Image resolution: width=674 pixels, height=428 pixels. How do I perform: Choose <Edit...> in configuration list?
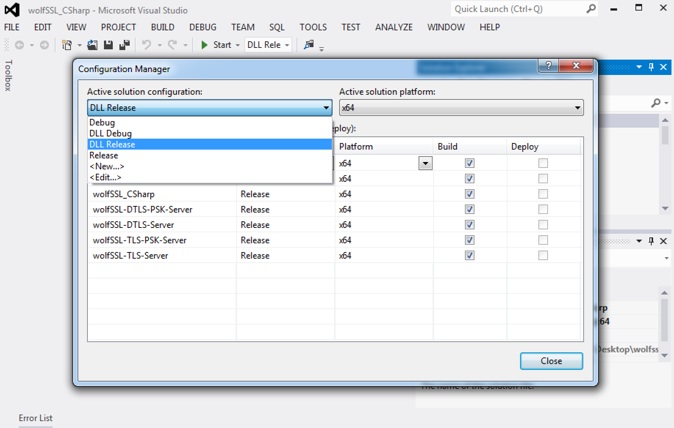click(210, 177)
